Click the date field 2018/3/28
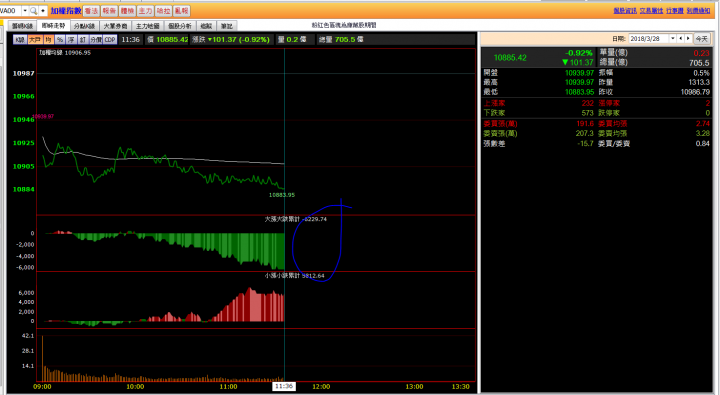The image size is (720, 395). [x=649, y=39]
